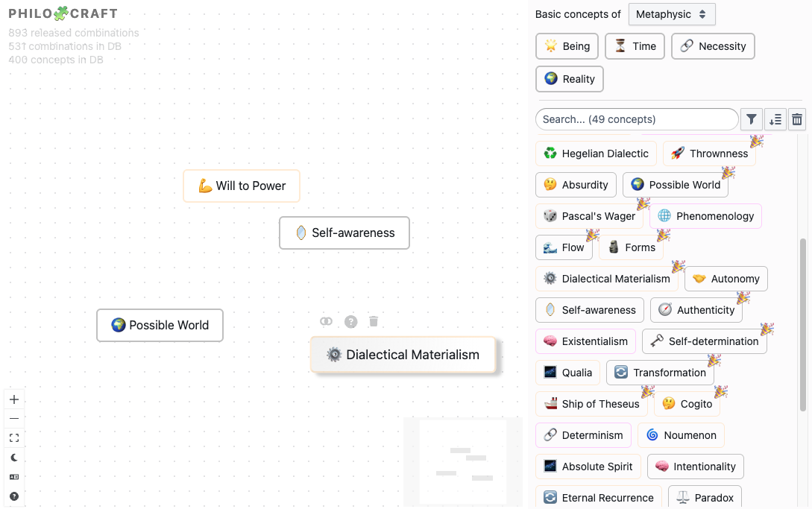The image size is (812, 509).
Task: Select the Cogito concept chip
Action: click(687, 405)
